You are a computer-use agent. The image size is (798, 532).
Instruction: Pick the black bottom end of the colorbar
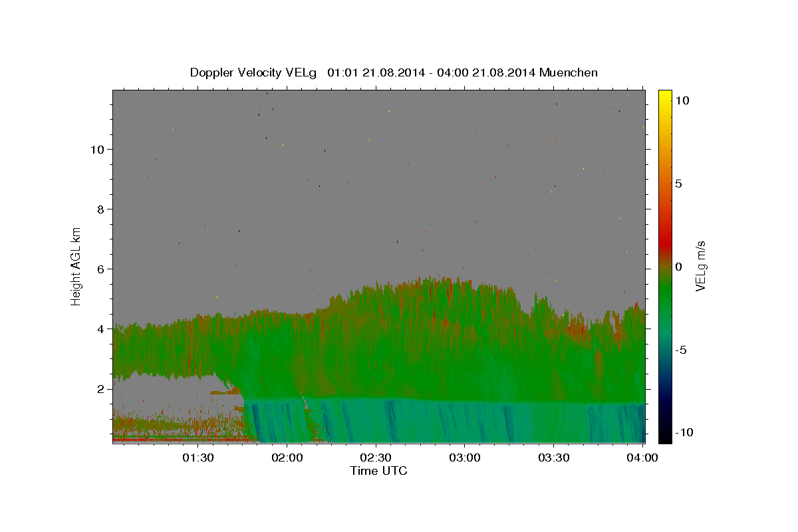pyautogui.click(x=665, y=436)
